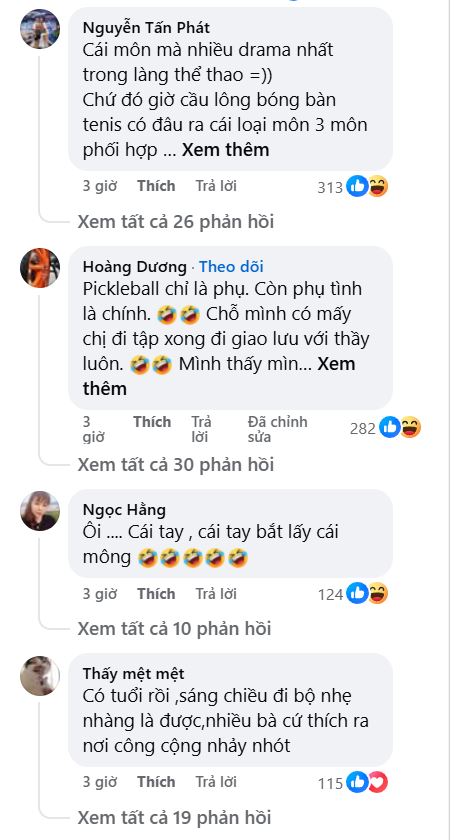454x840 pixels.
Task: Open Thấy mệt mệt profile name
Action: [x=133, y=673]
